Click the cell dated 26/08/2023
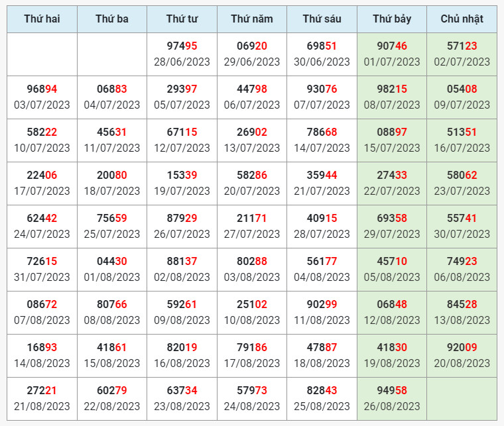 coord(392,399)
